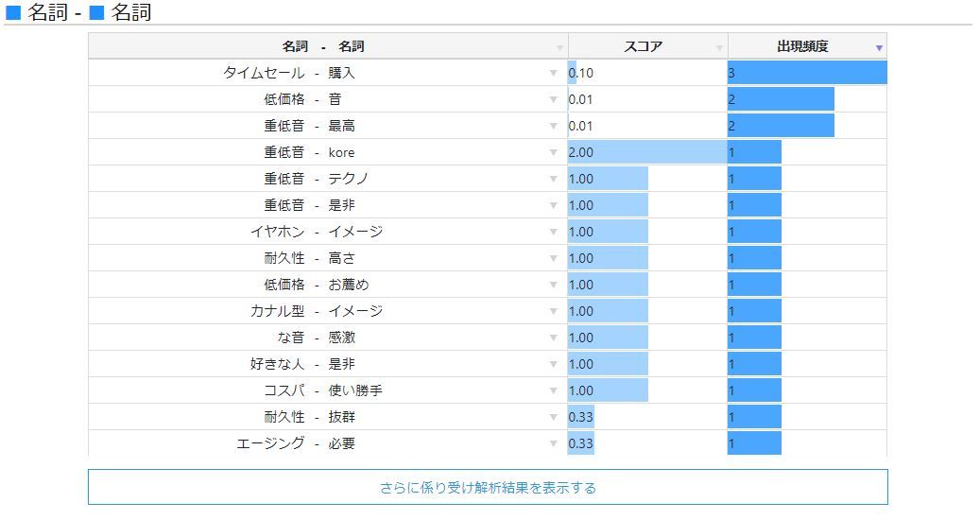Select the エージング - 必要 row
This screenshot has width=980, height=520.
coord(296,443)
